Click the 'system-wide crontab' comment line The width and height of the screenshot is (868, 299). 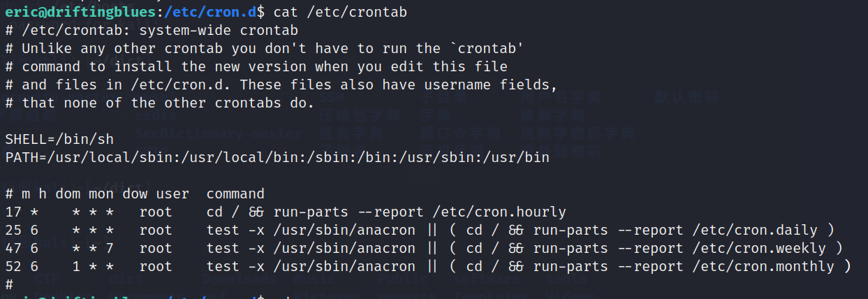click(152, 31)
